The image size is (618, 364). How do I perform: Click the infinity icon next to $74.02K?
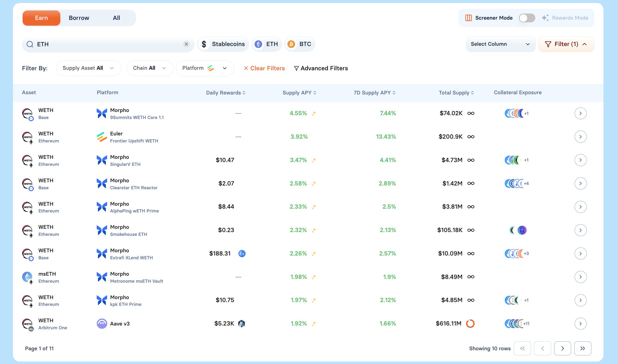tap(471, 113)
